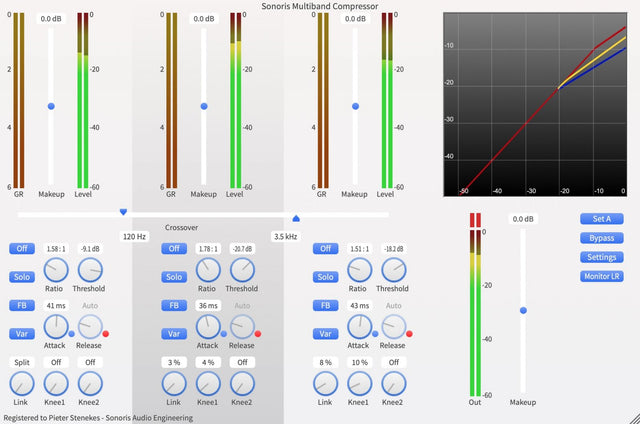Image resolution: width=640 pixels, height=424 pixels.
Task: Solo the mid frequency band
Action: 174,277
